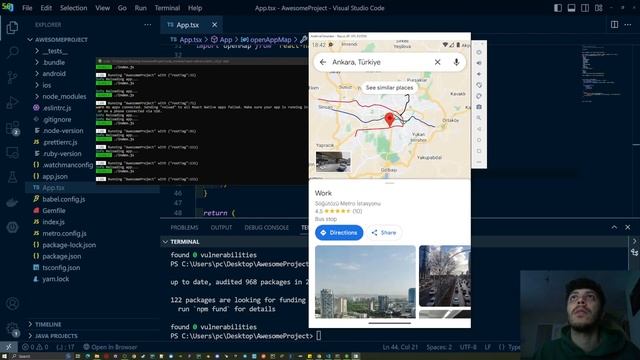Expand the .bundle folder
The width and height of the screenshot is (640, 360).
(37, 62)
